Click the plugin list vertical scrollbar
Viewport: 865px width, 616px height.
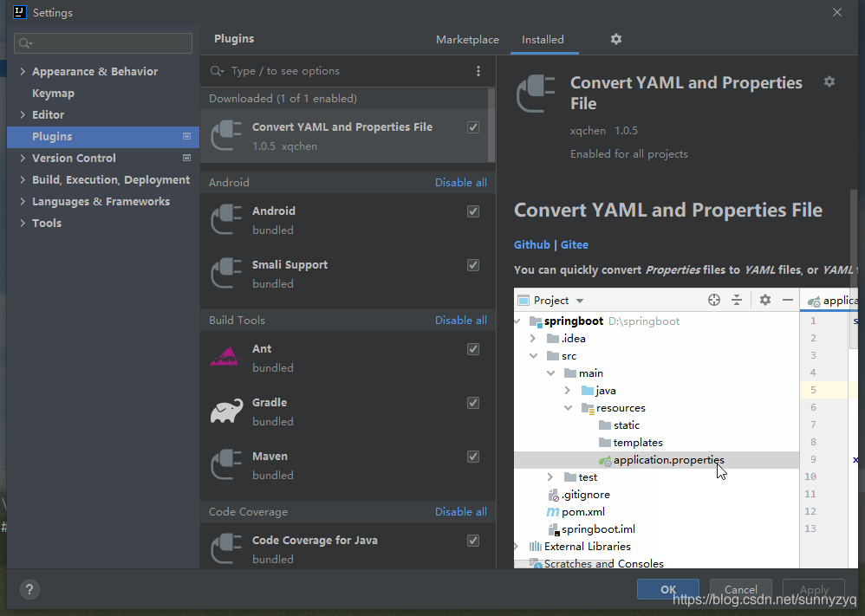tap(491, 124)
